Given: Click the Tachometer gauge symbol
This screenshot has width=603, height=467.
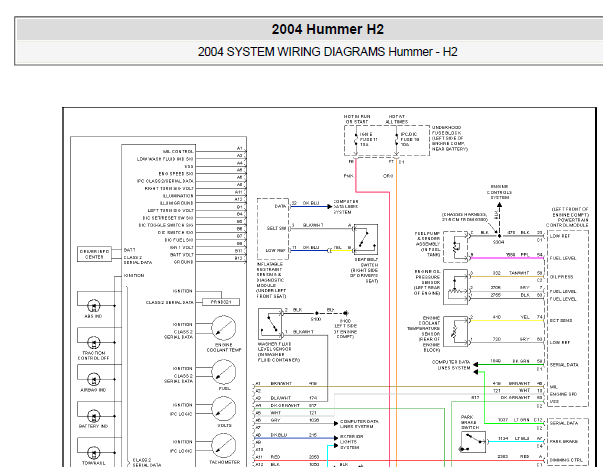Looking at the screenshot, I should click(223, 446).
